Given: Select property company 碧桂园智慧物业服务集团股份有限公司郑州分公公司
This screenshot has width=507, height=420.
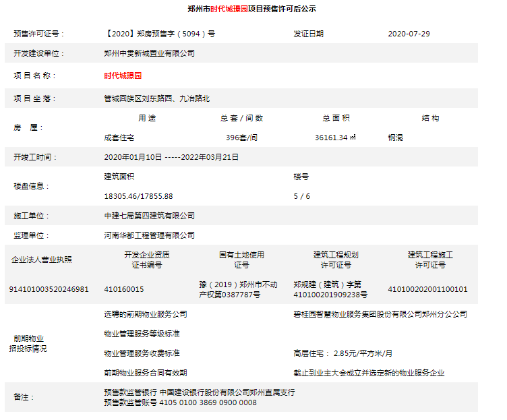Looking at the screenshot, I should pyautogui.click(x=380, y=314).
